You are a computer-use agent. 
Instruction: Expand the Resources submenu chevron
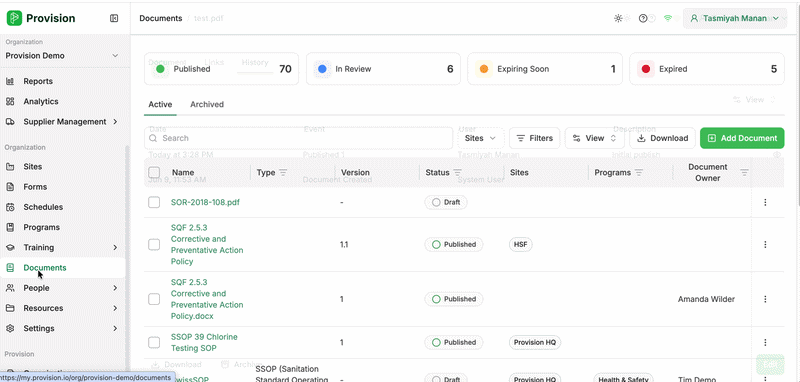click(x=115, y=308)
